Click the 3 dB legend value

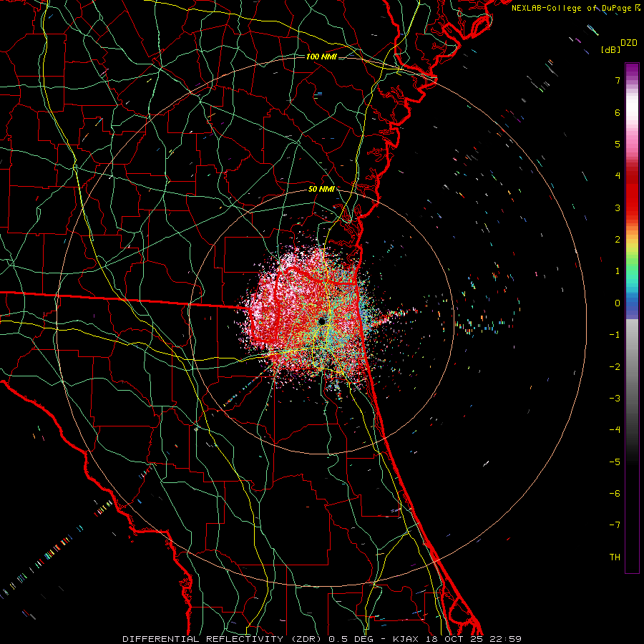coord(618,208)
